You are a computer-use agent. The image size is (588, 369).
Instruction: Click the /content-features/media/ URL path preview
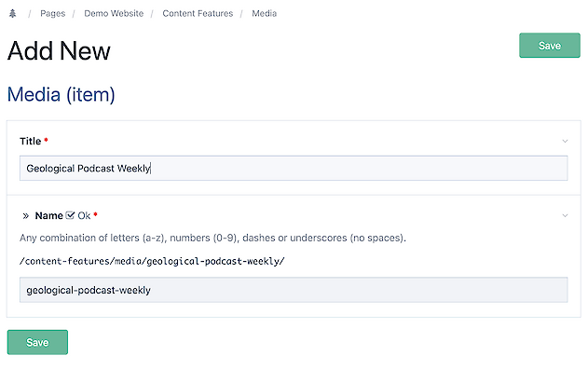click(152, 261)
